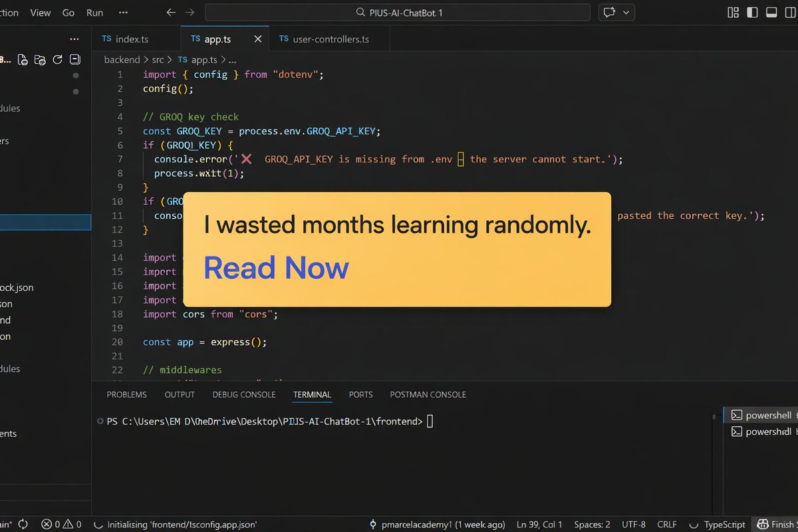
Task: Click the '// GROQ key check' comment
Action: coord(191,116)
